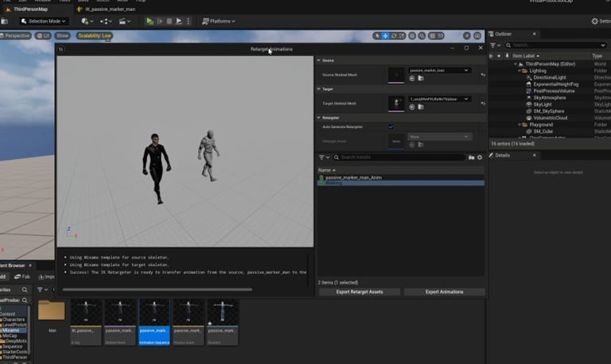Collapse the Source section in Retarget dialog
Image resolution: width=611 pixels, height=364 pixels.
(x=319, y=60)
